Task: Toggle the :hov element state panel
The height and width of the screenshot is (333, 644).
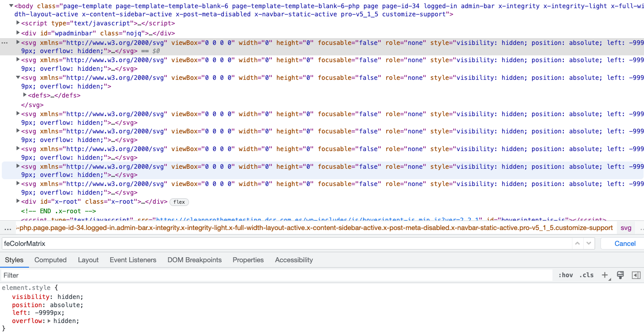Action: click(566, 275)
